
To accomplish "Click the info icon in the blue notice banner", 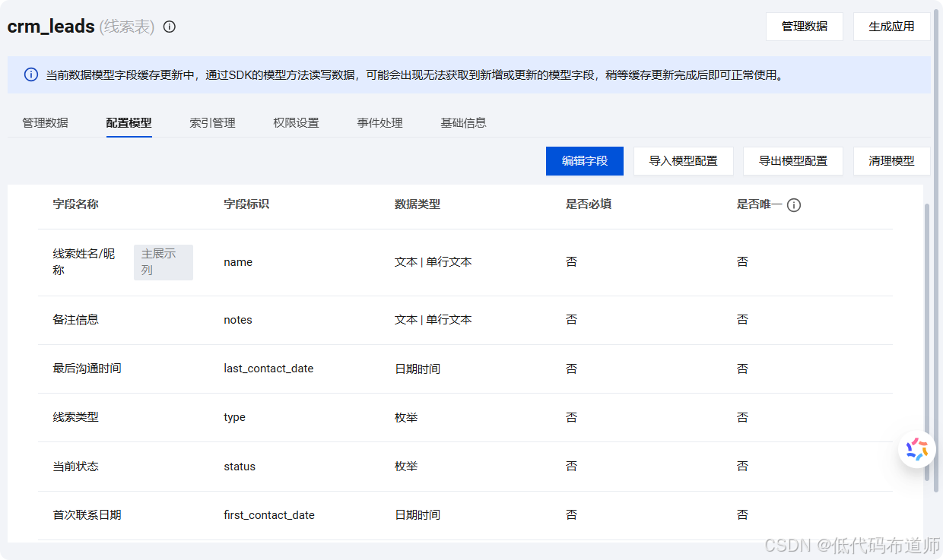I will pyautogui.click(x=31, y=74).
